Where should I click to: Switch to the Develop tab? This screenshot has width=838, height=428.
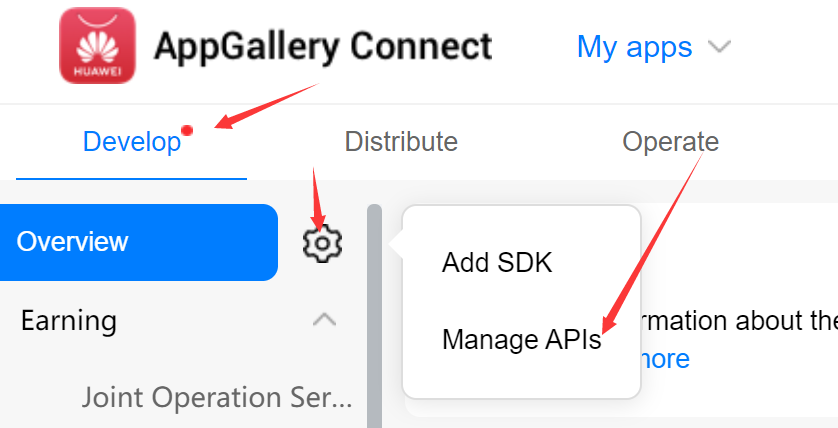coord(132,142)
